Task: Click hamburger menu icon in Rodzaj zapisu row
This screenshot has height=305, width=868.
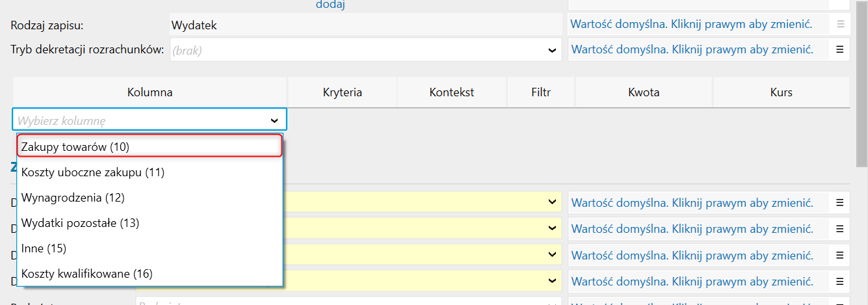Action: point(839,25)
